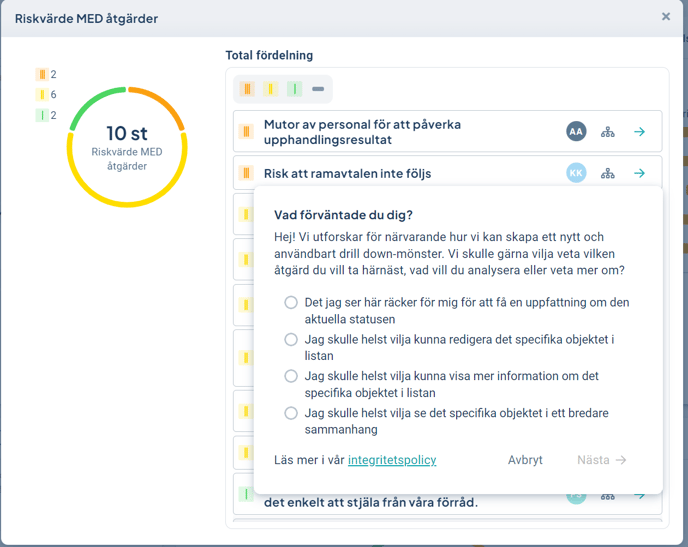Click the orange high-risk filter icon
This screenshot has height=547, width=688.
(247, 89)
